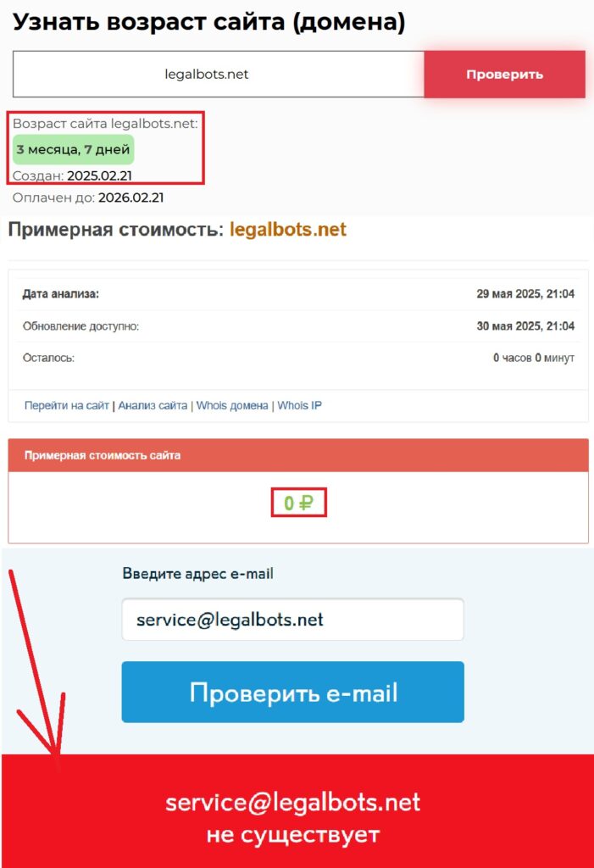Screen dimensions: 594x868
Task: Select the Создан: 2025.02.21 date text
Action: [x=73, y=176]
